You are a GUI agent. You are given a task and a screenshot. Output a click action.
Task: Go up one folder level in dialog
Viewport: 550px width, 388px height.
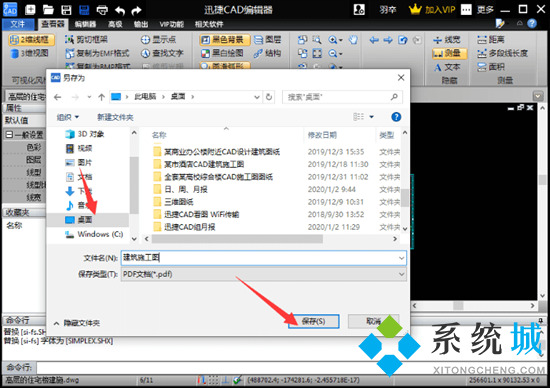coord(101,97)
